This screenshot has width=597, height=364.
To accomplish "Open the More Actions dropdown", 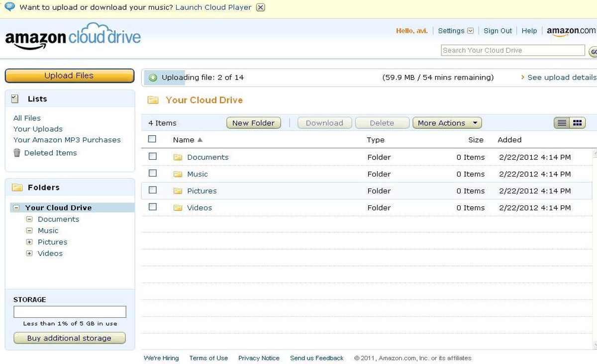I will click(x=447, y=123).
